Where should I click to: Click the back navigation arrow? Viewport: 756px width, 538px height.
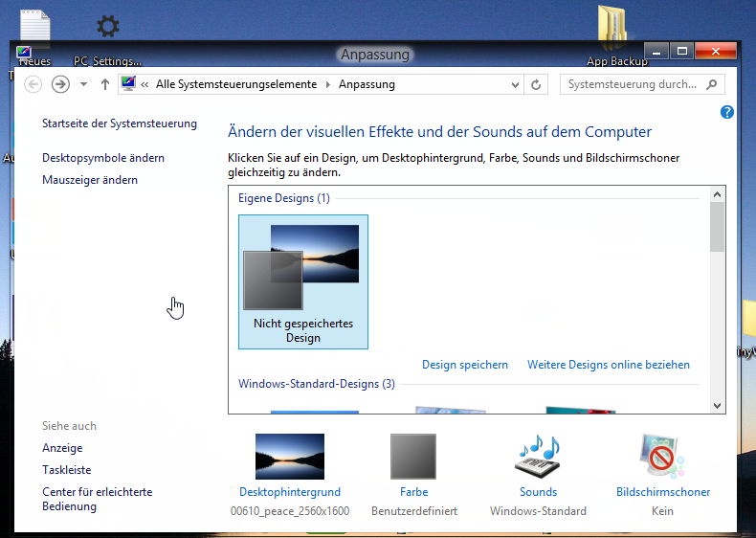[33, 84]
